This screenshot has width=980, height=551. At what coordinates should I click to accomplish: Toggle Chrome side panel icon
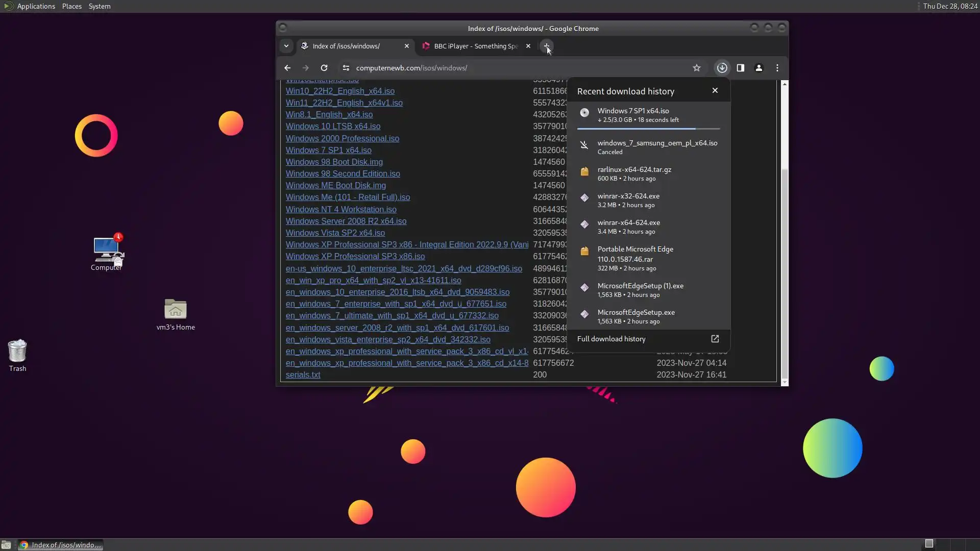pyautogui.click(x=740, y=68)
